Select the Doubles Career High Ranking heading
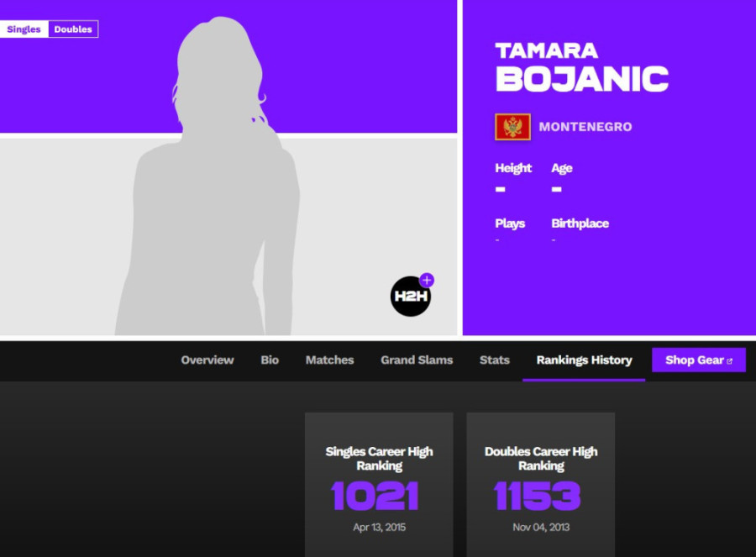This screenshot has width=756, height=557. [x=541, y=458]
